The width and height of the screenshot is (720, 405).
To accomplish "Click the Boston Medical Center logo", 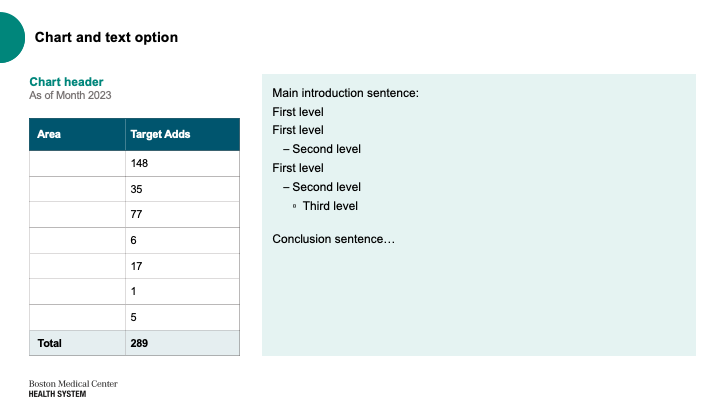I will pos(73,388).
